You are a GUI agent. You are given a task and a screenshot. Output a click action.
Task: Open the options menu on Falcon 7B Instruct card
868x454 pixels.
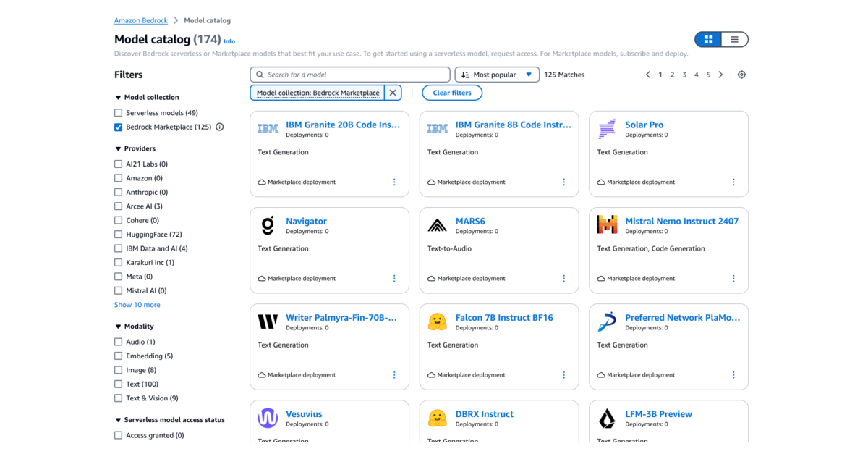563,375
